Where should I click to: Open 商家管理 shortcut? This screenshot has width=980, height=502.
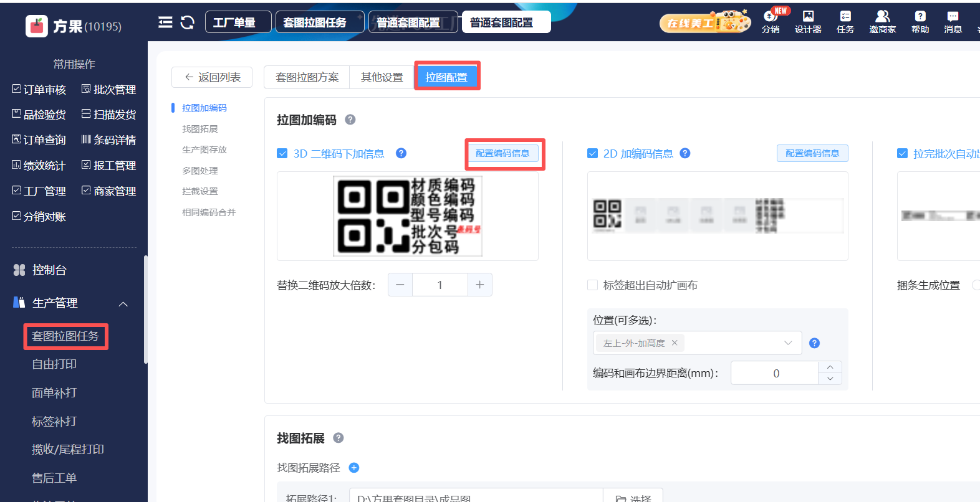click(x=108, y=191)
